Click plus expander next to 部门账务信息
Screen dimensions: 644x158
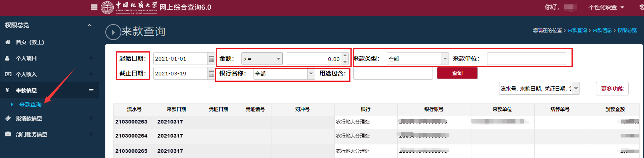91,134
